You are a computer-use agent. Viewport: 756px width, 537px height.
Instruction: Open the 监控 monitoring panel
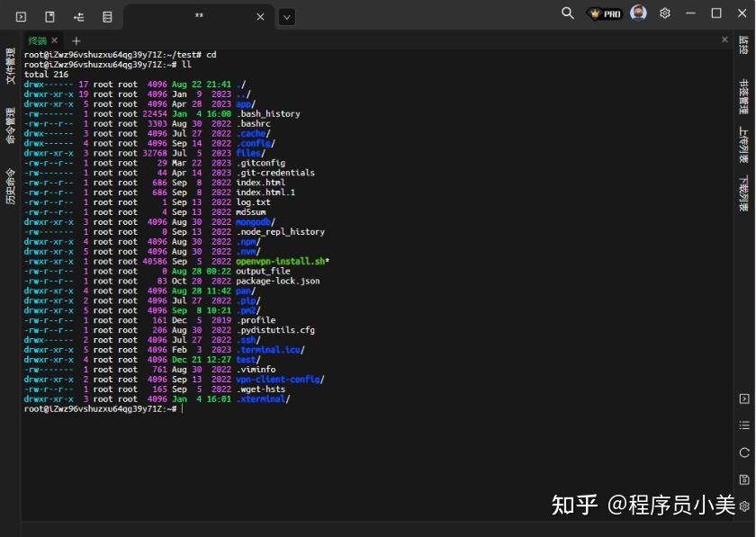click(744, 45)
